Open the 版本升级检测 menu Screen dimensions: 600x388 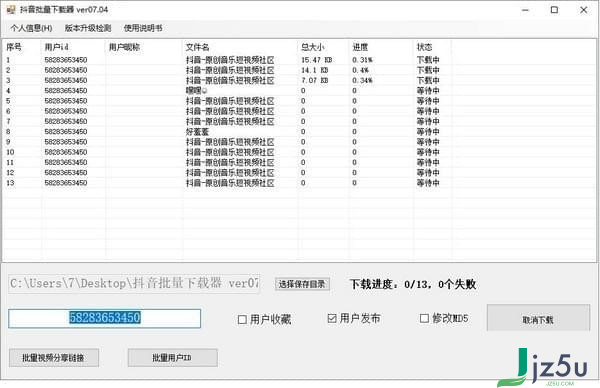click(88, 28)
